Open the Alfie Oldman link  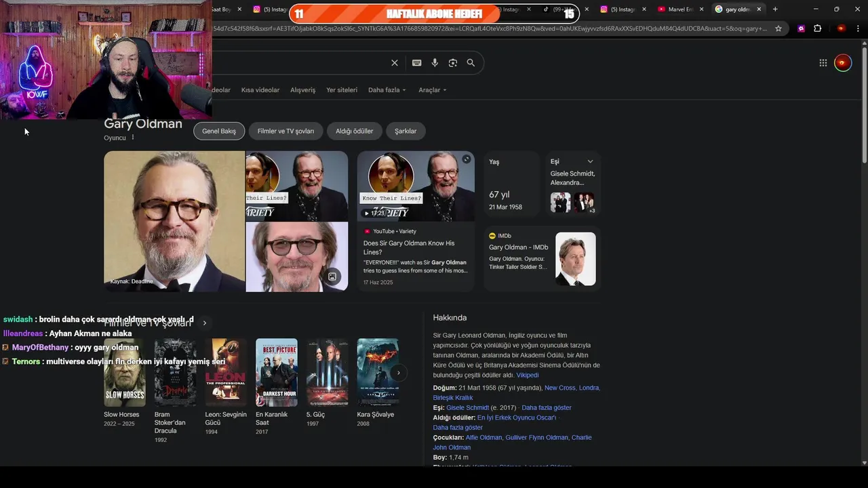(484, 438)
